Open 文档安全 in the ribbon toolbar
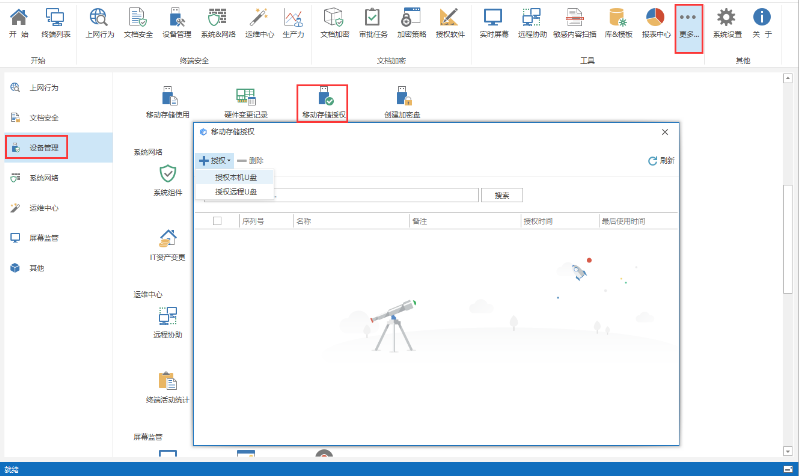This screenshot has width=799, height=476. pos(138,23)
